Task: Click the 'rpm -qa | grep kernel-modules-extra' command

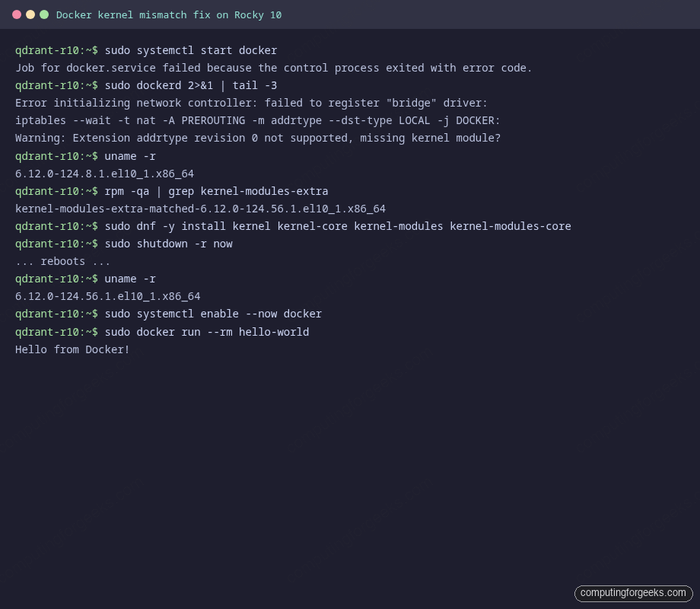Action: point(216,191)
